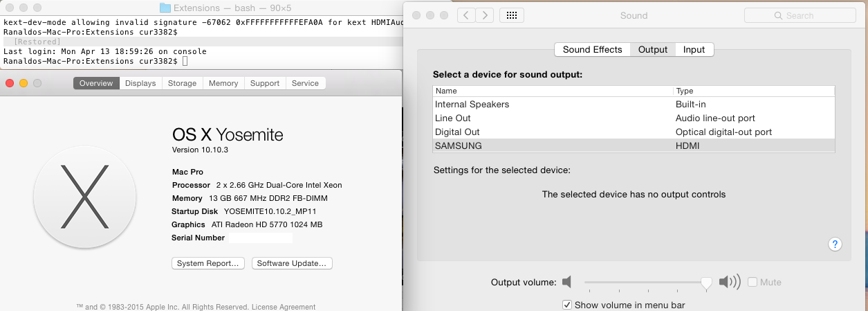Open the Displays tab
The width and height of the screenshot is (868, 311).
pyautogui.click(x=140, y=83)
